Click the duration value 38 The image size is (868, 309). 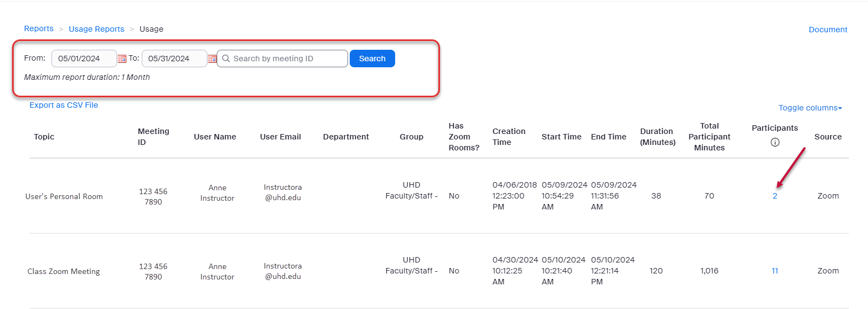point(656,196)
